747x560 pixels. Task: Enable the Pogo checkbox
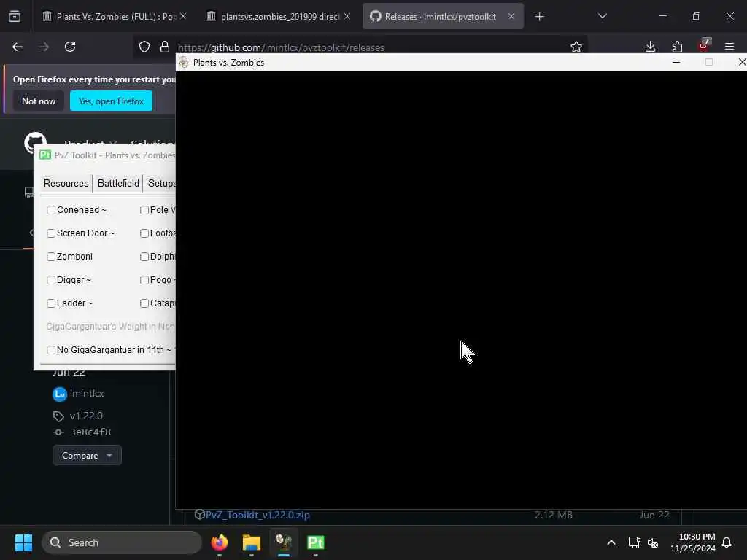(x=144, y=280)
